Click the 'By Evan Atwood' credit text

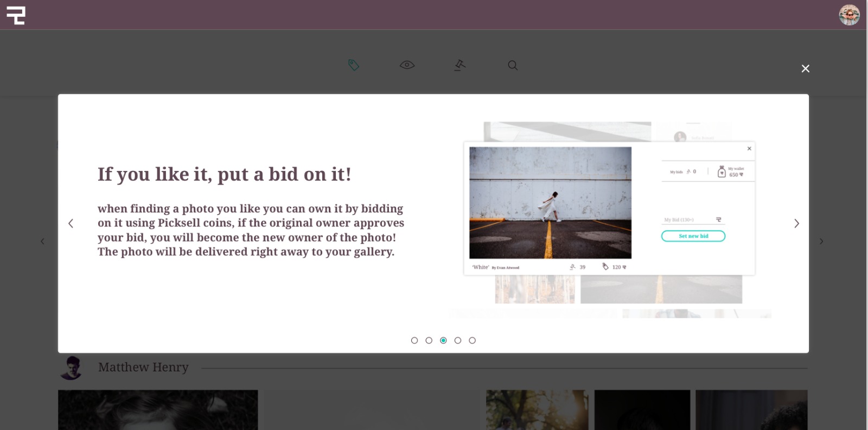tap(506, 268)
